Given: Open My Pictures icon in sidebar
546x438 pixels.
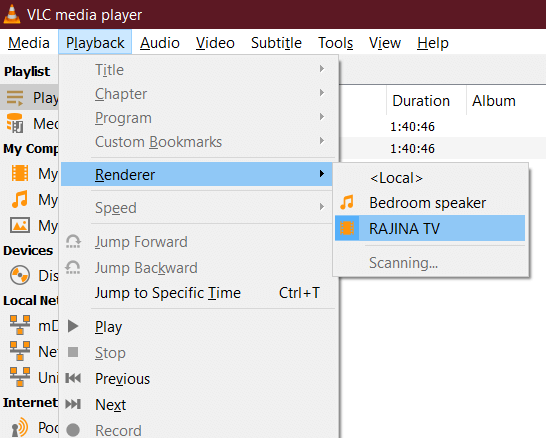Looking at the screenshot, I should (x=20, y=225).
